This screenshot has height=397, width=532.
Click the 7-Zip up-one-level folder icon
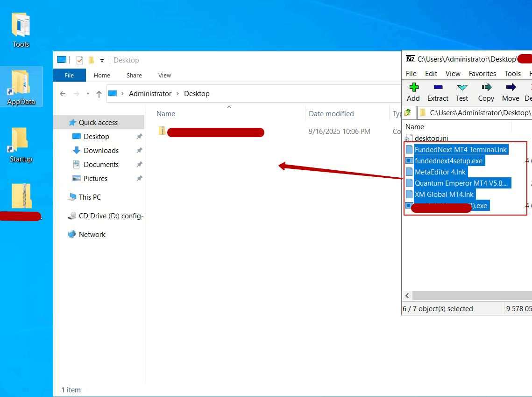(408, 112)
